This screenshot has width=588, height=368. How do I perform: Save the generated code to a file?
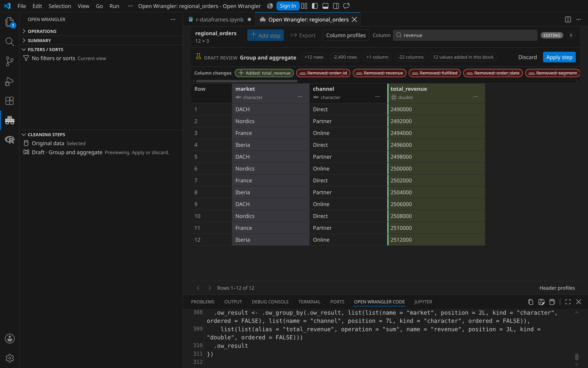pyautogui.click(x=541, y=302)
